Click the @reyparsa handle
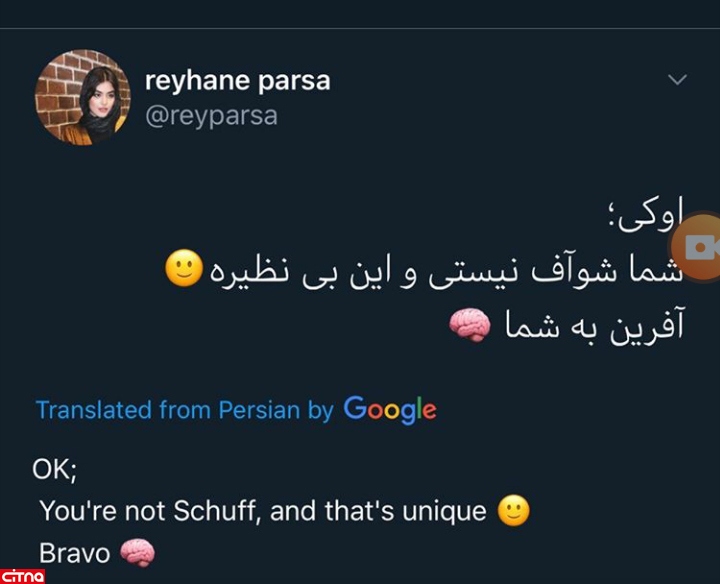Viewport: 720px width, 584px height. (x=211, y=115)
